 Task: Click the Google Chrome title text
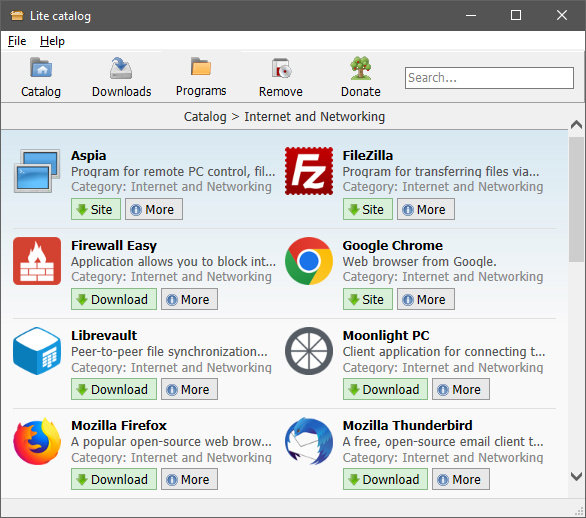pyautogui.click(x=392, y=246)
